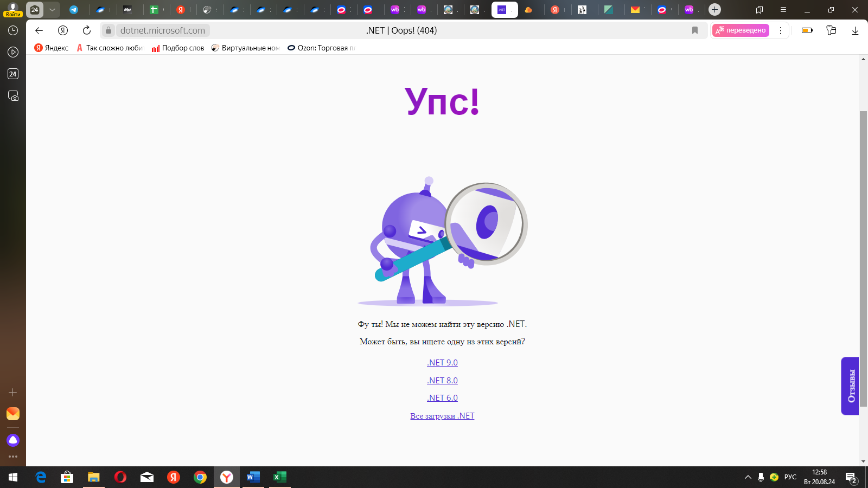Open the 24 tab counter beside Войти
The width and height of the screenshot is (868, 488).
pyautogui.click(x=35, y=10)
